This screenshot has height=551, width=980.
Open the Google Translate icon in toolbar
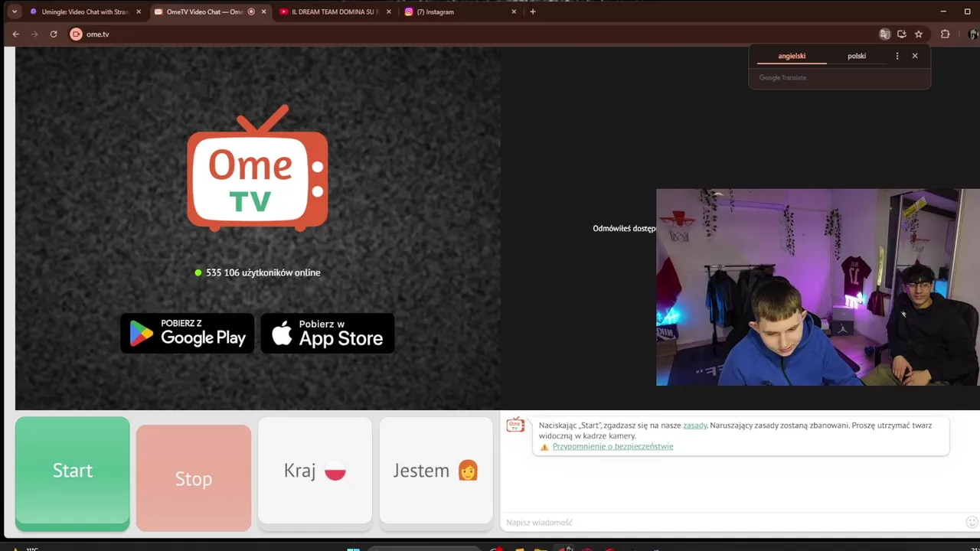click(884, 34)
